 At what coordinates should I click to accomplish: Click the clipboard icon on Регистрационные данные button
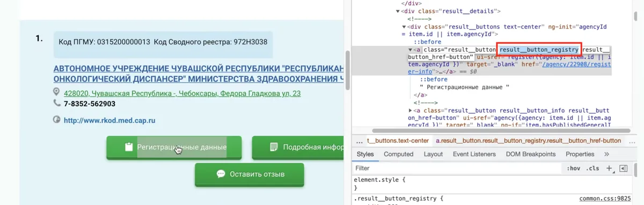[128, 147]
